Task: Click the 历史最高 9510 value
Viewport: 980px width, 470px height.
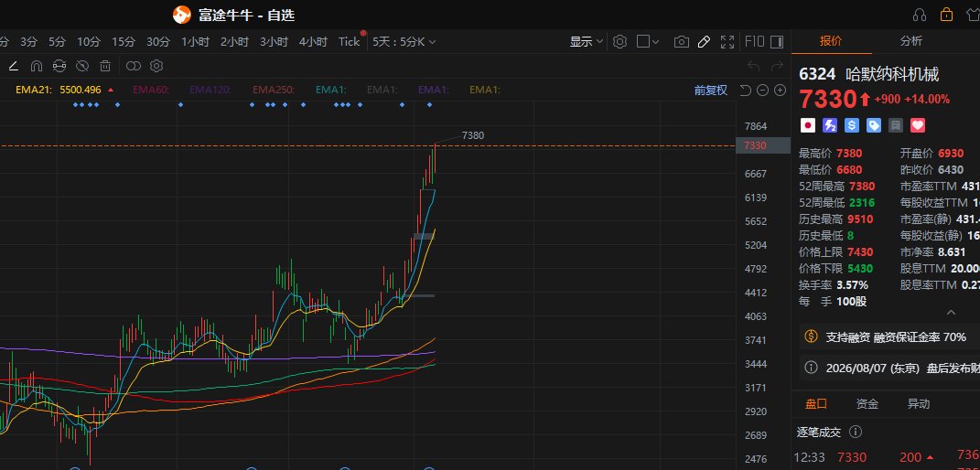Action: tap(861, 219)
